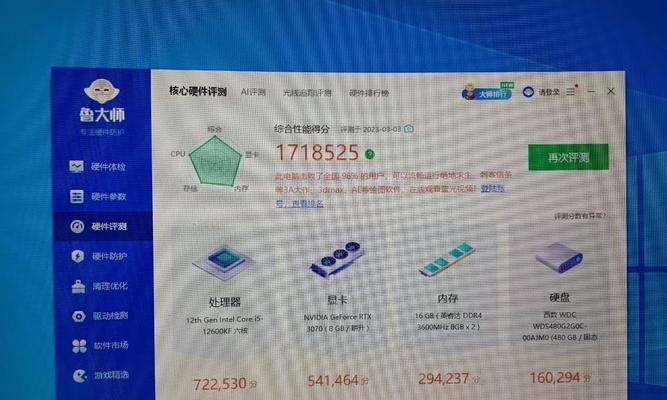Viewport: 667px width, 400px height.
Task: Click the radar performance chart
Action: tap(215, 161)
